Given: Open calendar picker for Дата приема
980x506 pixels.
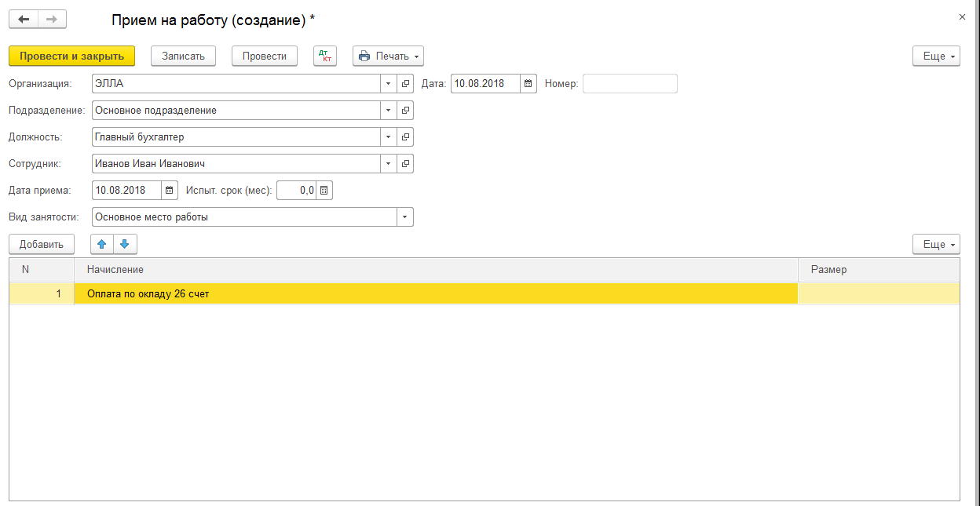Looking at the screenshot, I should click(x=170, y=191).
